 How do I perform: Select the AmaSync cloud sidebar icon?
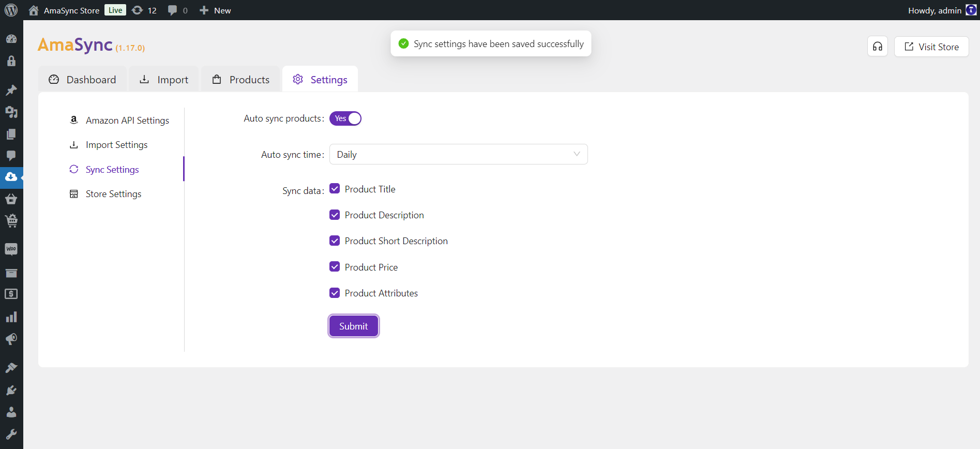coord(11,177)
